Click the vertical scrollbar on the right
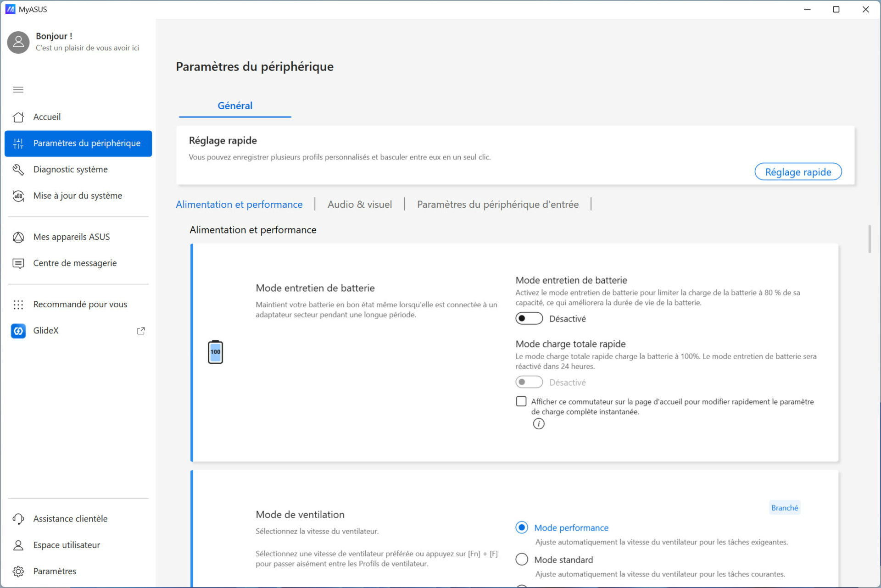881x588 pixels. coord(870,239)
